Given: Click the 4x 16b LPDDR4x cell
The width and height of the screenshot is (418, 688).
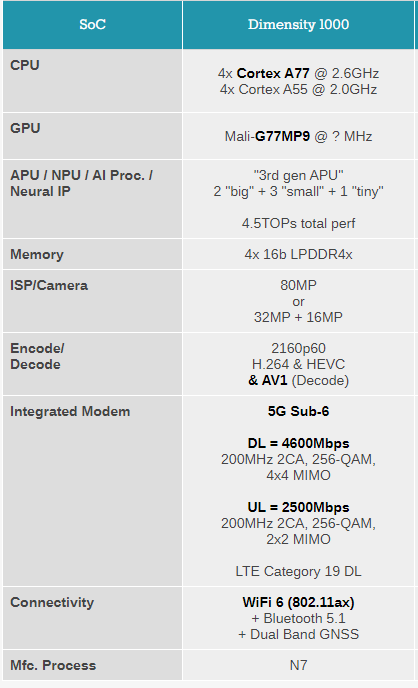Looking at the screenshot, I should [298, 254].
